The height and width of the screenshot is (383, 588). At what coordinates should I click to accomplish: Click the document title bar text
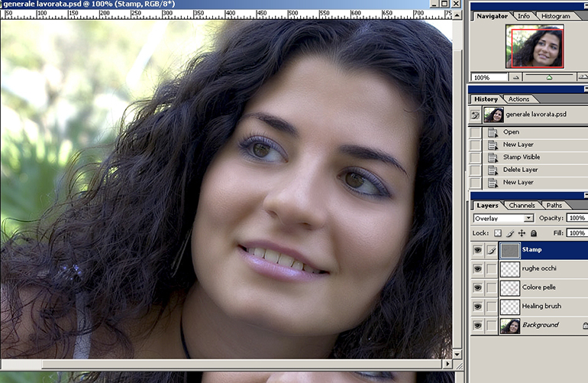coord(89,4)
